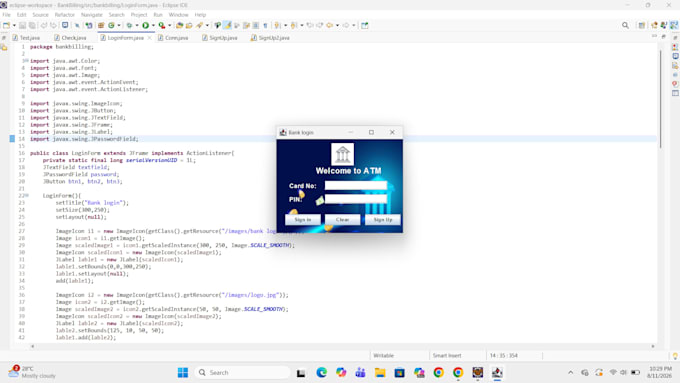The image size is (680, 383).
Task: Click the magnifier Search icon at top right
Action: [x=625, y=26]
